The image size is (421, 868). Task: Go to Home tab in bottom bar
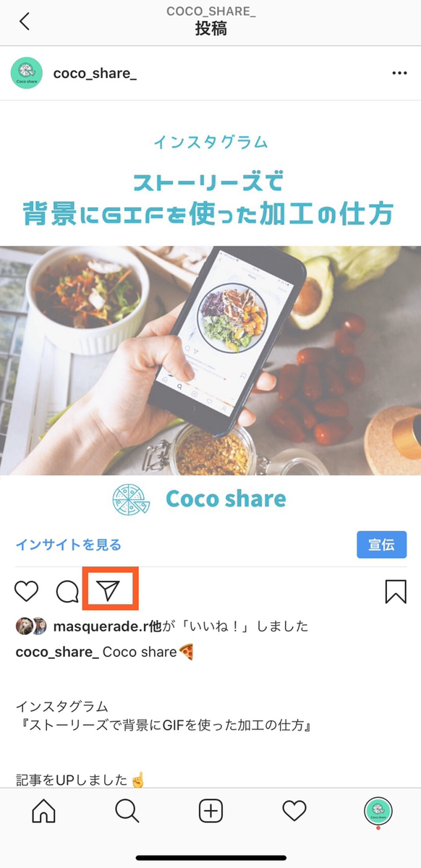[43, 812]
